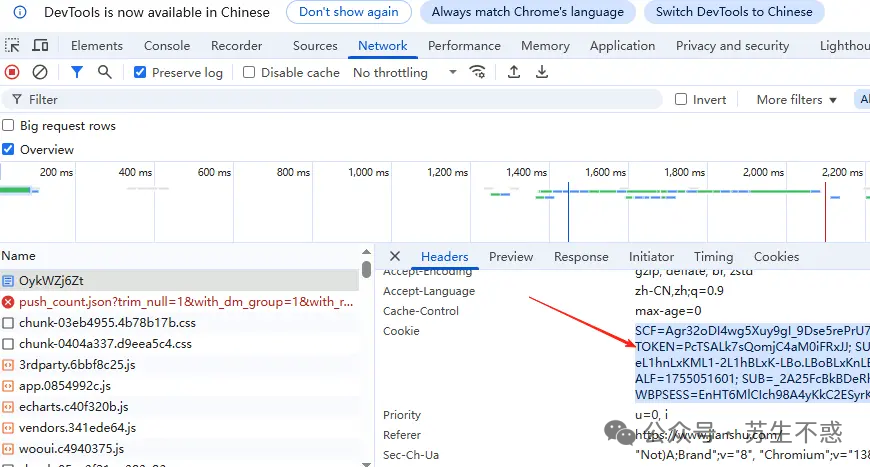Image resolution: width=870 pixels, height=467 pixels.
Task: Open the network search magnifier
Action: coord(104,72)
